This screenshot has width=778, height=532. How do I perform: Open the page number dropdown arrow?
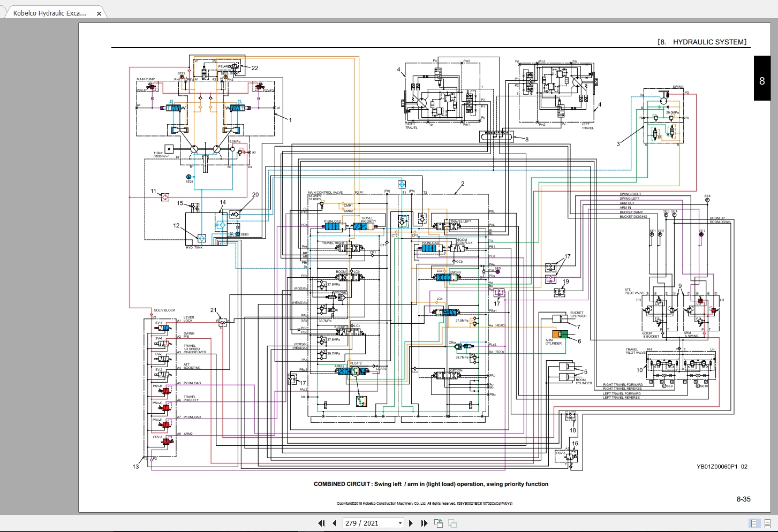pos(400,523)
